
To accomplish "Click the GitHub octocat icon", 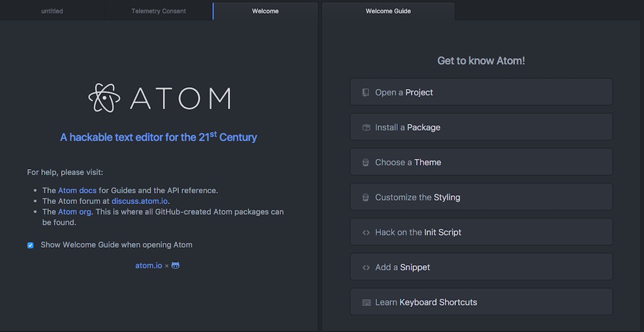I will click(x=175, y=265).
